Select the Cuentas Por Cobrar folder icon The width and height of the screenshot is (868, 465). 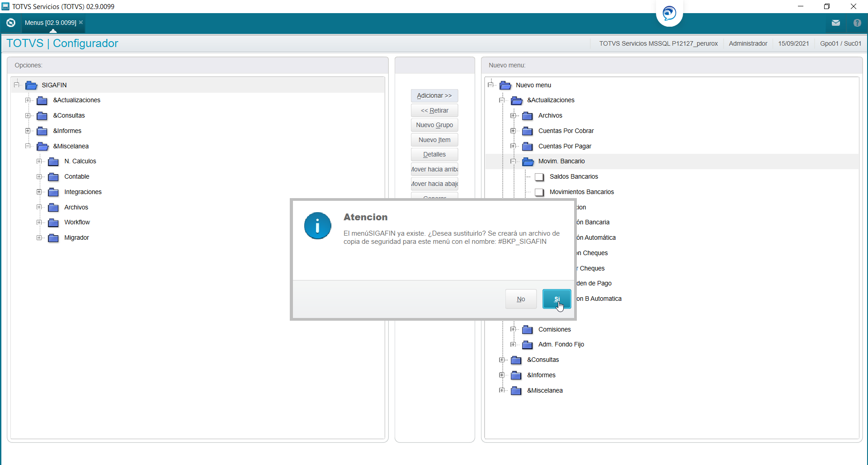[527, 131]
